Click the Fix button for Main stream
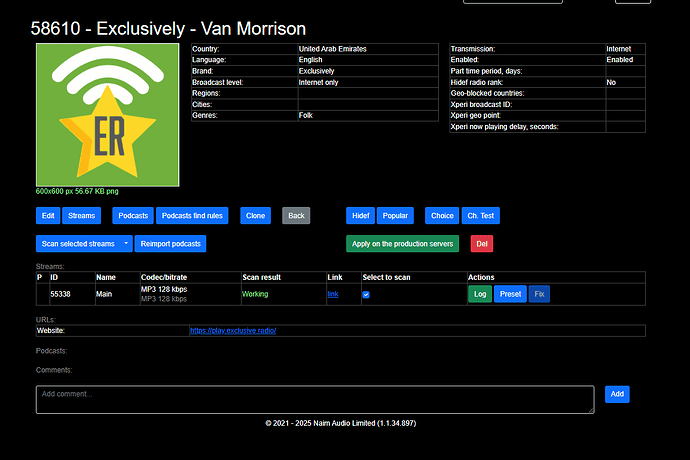This screenshot has height=460, width=690. pyautogui.click(x=540, y=294)
